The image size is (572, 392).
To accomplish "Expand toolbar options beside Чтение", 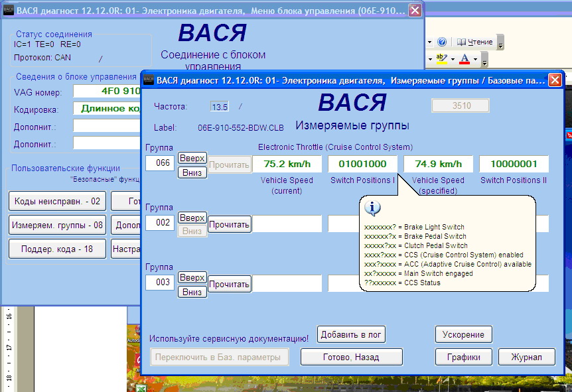I will (x=500, y=42).
